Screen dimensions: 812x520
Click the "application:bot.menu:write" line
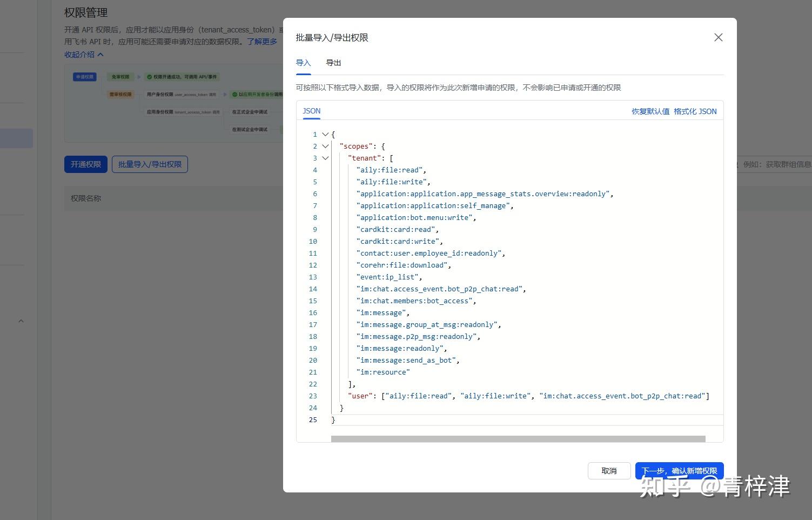416,217
